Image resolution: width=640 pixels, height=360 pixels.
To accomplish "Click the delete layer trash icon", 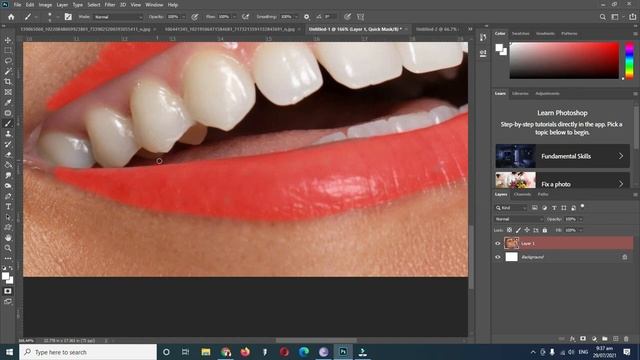I will (x=626, y=339).
